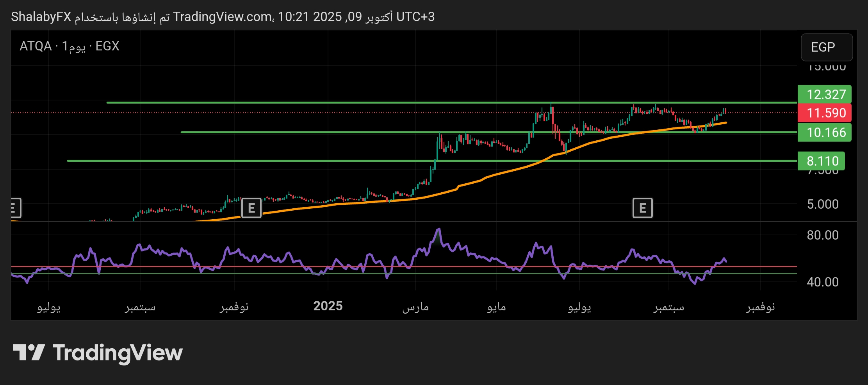Click the مايو month label on time axis
Viewport: 868px width, 385px height.
496,307
